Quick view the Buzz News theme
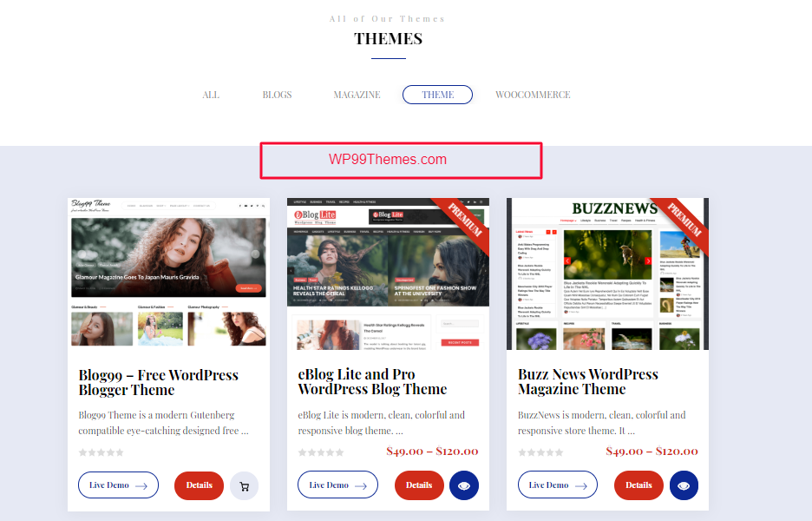Viewport: 812px width, 521px height. (x=684, y=485)
